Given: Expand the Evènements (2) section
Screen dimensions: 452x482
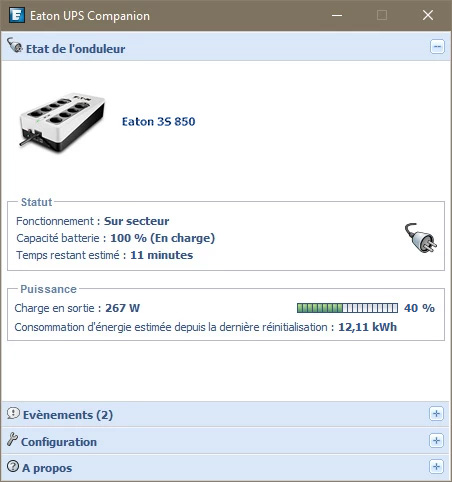Looking at the screenshot, I should pyautogui.click(x=436, y=414).
